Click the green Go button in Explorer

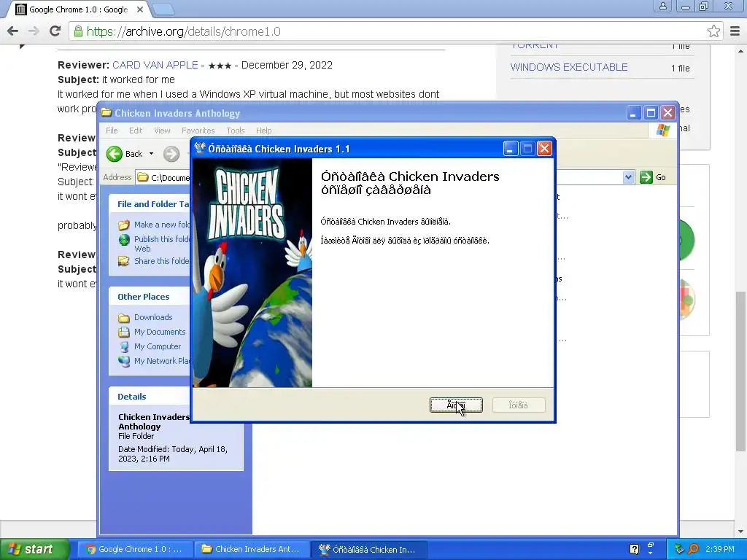(x=653, y=177)
